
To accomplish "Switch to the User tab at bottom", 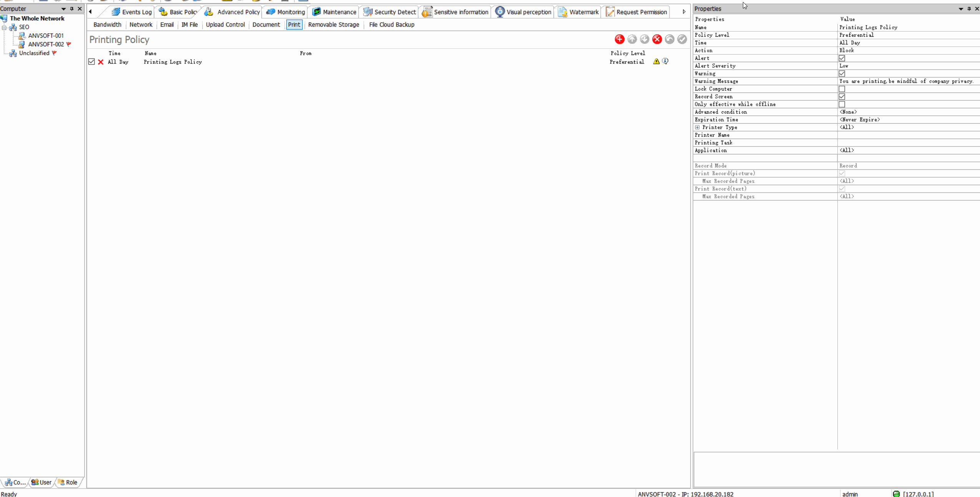I will coord(42,482).
